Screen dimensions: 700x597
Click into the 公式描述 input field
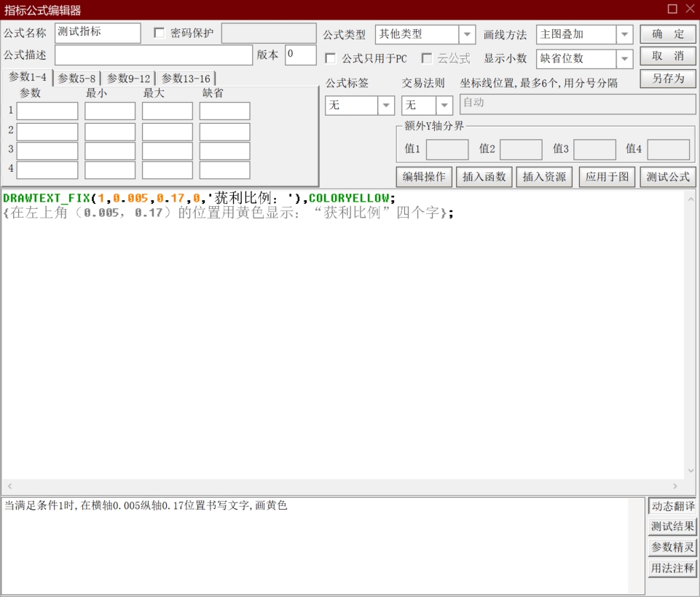point(154,55)
